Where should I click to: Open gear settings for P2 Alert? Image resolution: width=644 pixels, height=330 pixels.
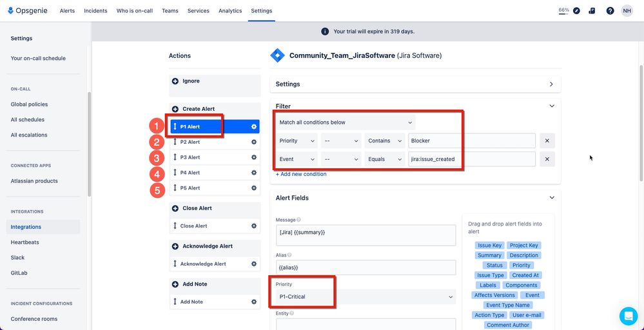tap(254, 142)
